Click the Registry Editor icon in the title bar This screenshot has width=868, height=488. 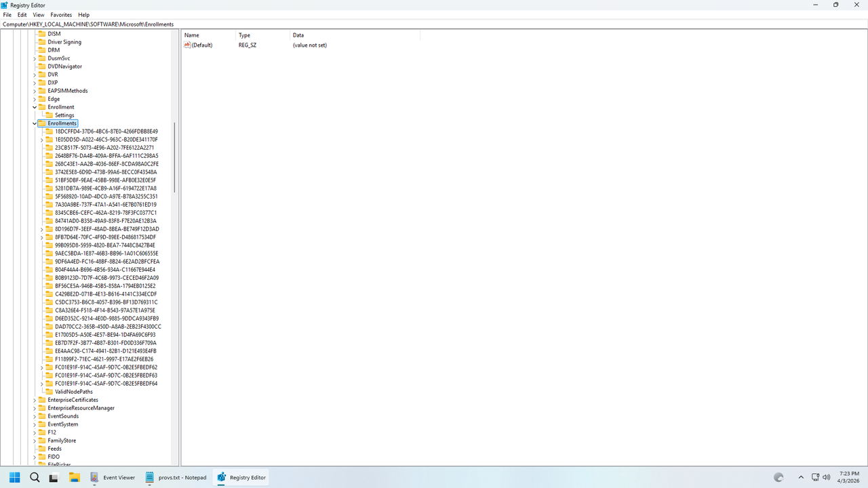(5, 5)
